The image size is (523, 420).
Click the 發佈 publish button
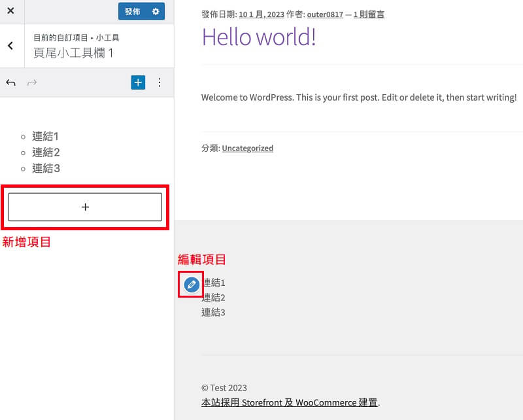133,11
